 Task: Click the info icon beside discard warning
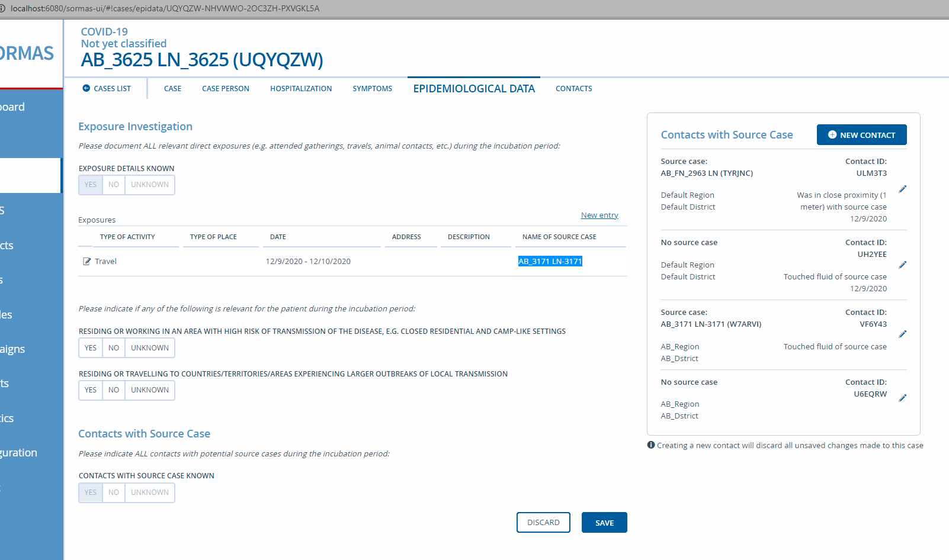651,445
